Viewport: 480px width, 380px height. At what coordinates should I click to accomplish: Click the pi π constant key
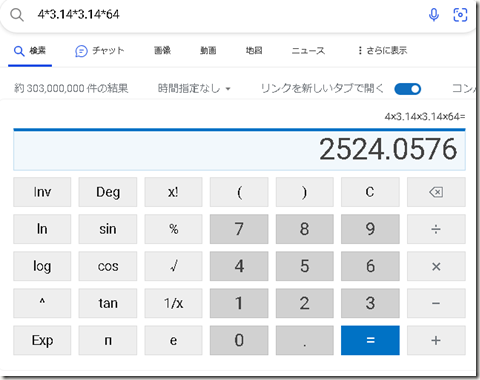point(108,340)
